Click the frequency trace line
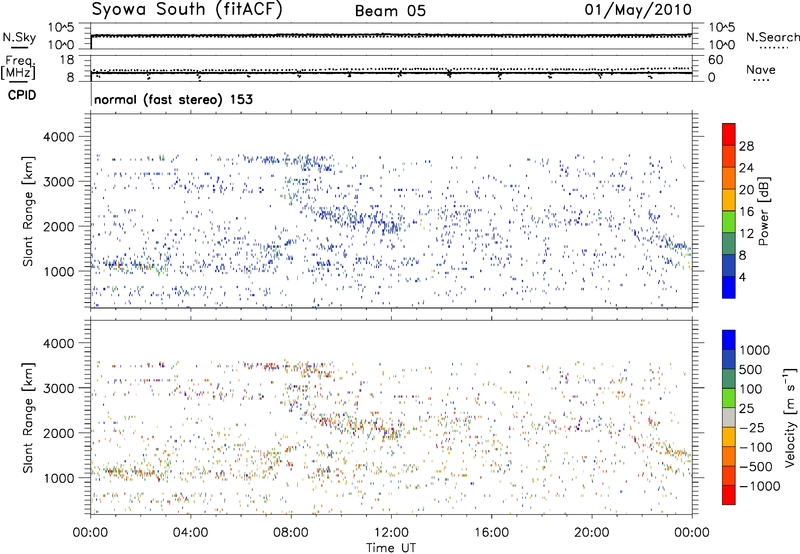Screen dimensions: 800x554 (391, 73)
